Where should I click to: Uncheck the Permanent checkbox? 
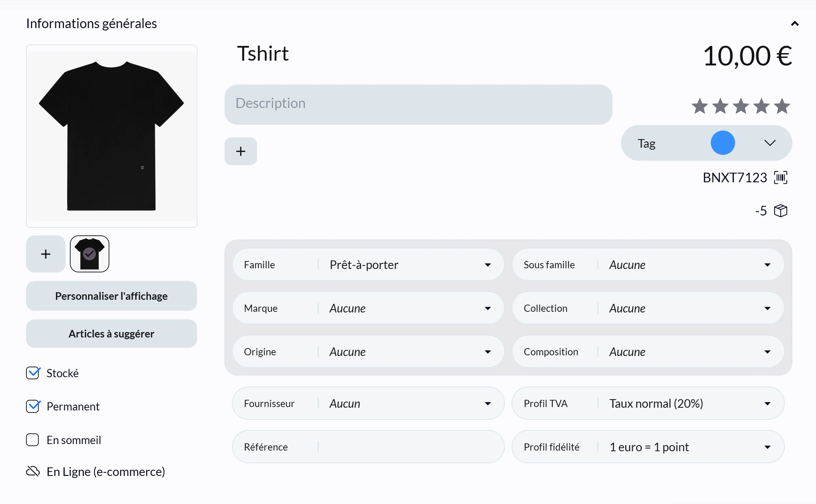click(x=33, y=406)
